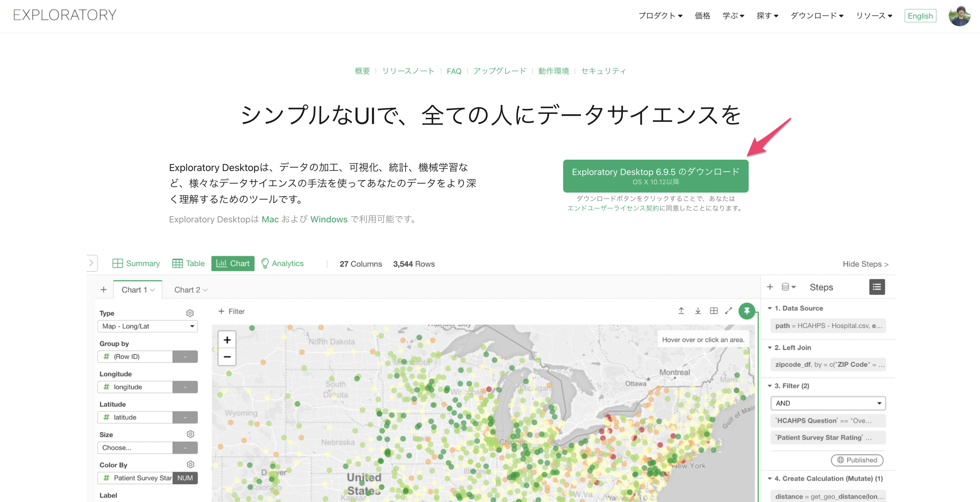Open the 学ぶ dropdown menu
The image size is (980, 502).
click(733, 16)
